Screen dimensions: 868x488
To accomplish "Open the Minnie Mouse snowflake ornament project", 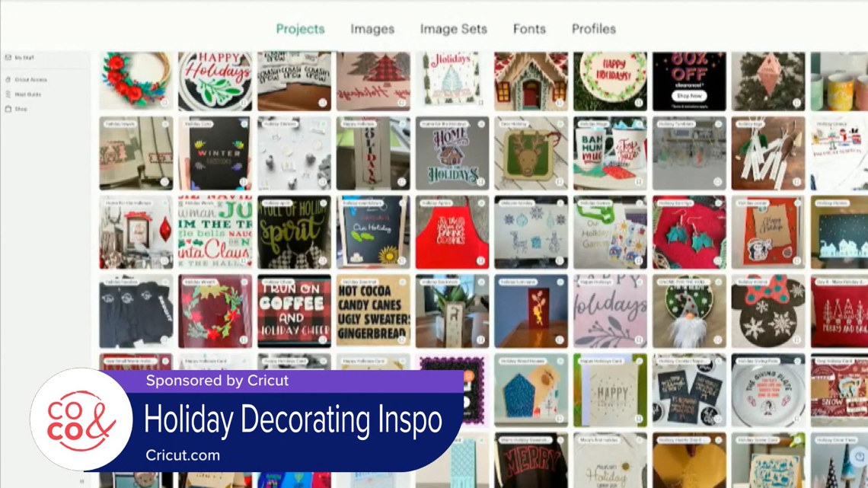I will pos(767,311).
